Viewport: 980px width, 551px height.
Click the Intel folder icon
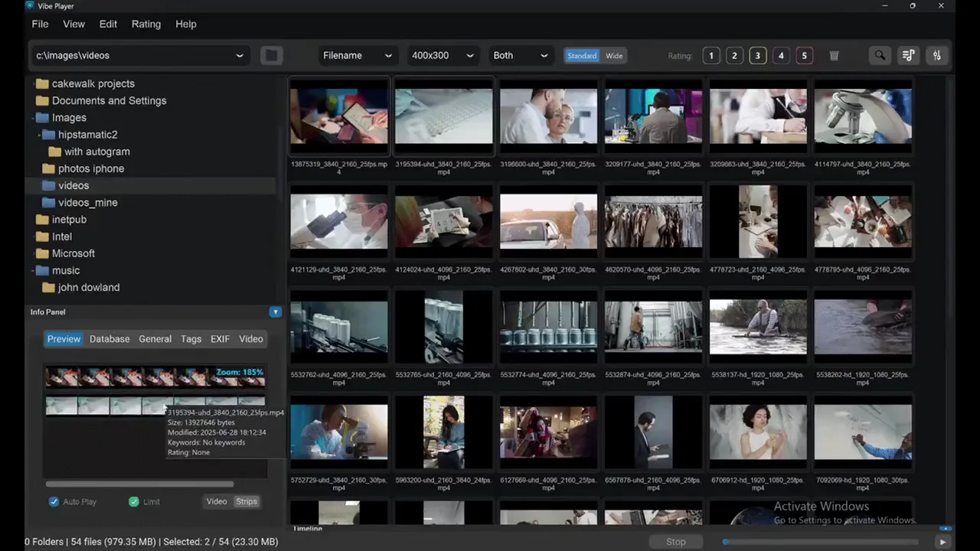(x=42, y=236)
